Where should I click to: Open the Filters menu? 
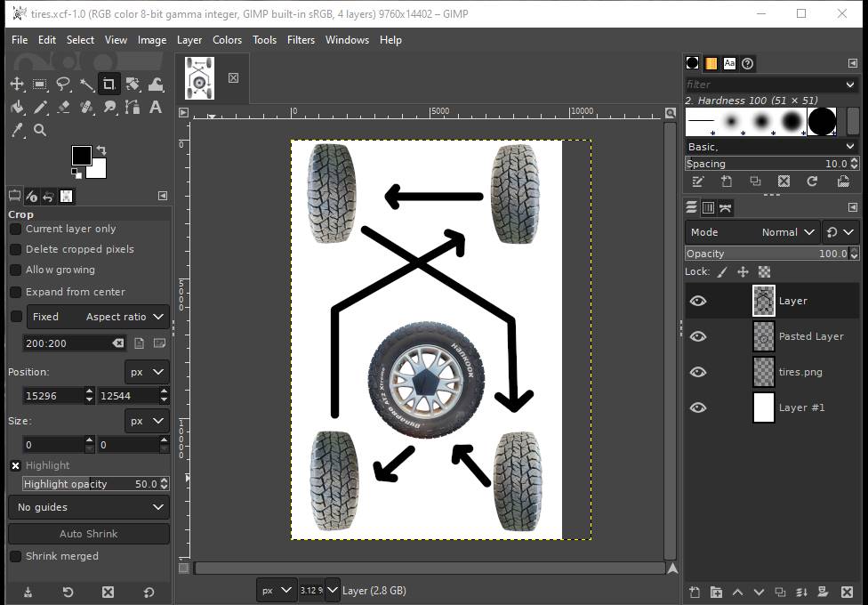point(301,40)
